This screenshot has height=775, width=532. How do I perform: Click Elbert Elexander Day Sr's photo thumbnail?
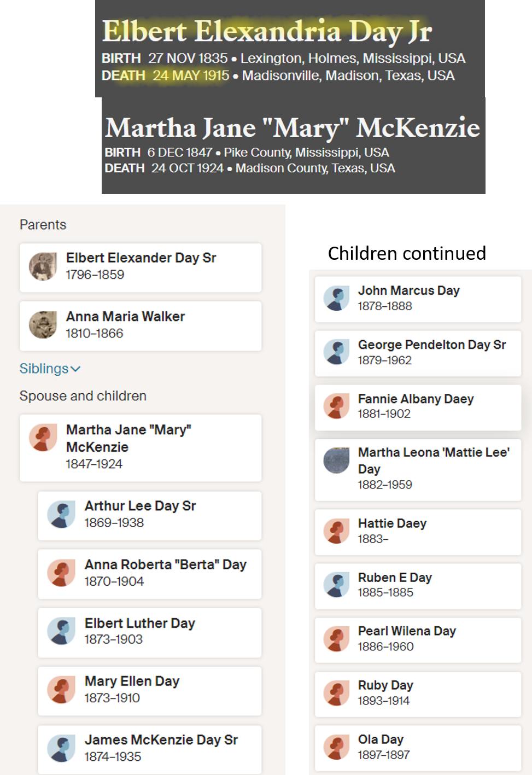coord(43,266)
